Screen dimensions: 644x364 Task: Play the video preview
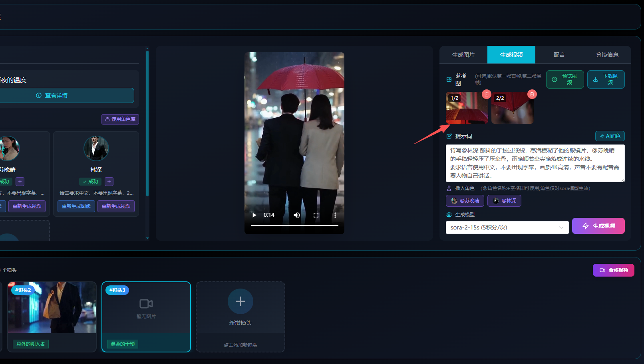pos(254,215)
